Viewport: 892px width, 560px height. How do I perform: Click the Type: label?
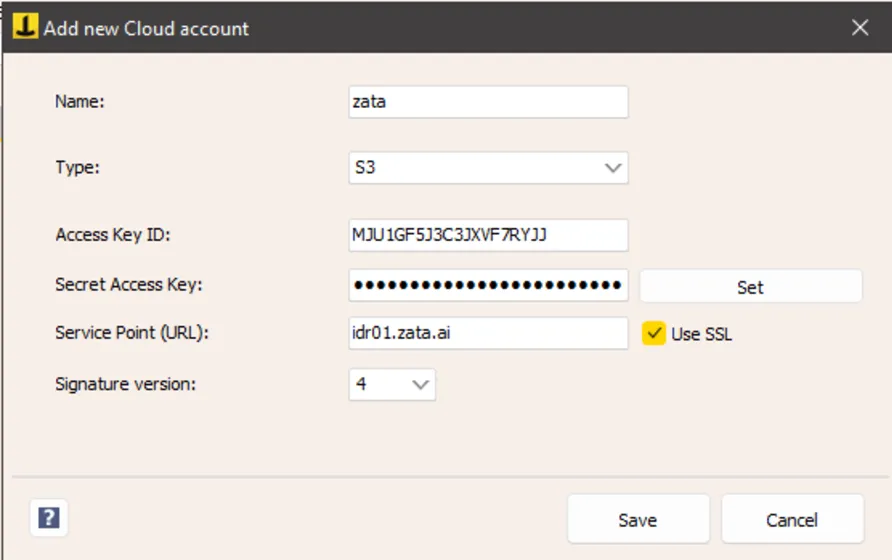coord(77,168)
